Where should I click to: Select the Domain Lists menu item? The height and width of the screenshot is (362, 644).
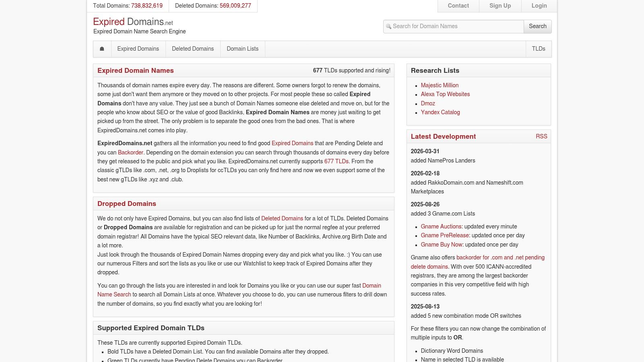click(242, 49)
